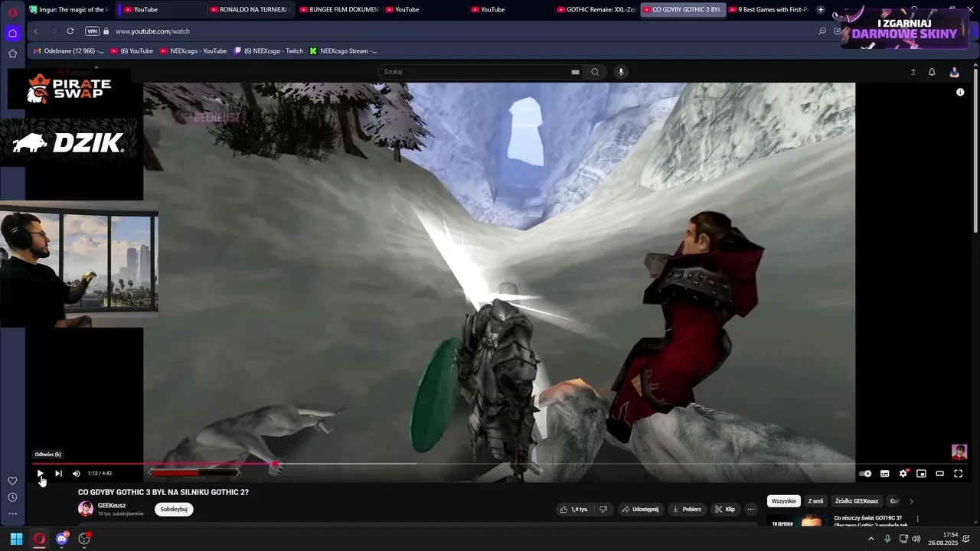
Task: Open NEEXcsgo - Twitch bookmark
Action: 269,51
